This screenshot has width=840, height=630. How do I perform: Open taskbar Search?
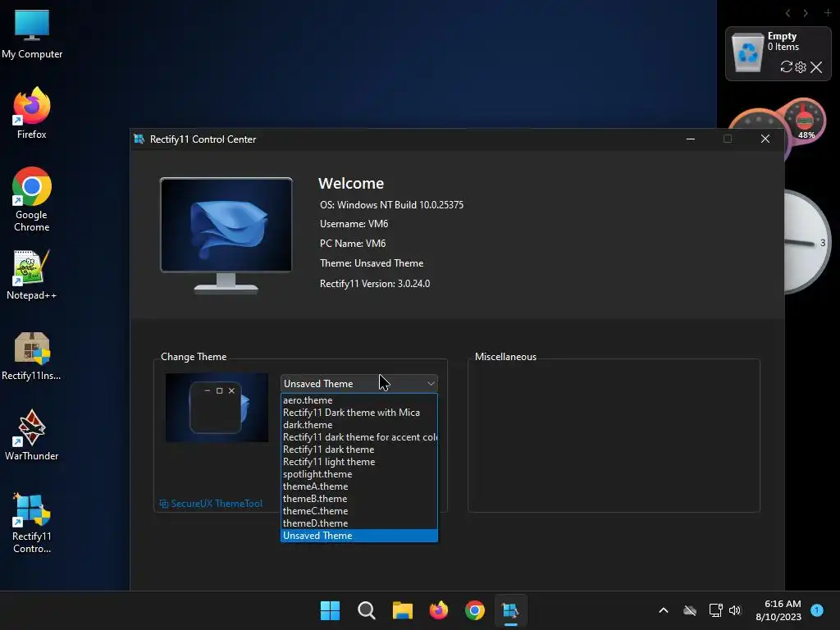coord(367,610)
